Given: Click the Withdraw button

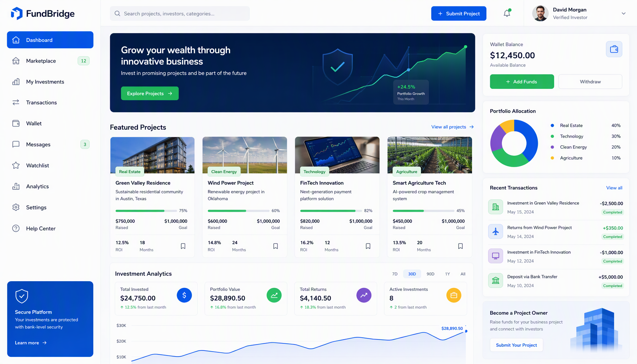Looking at the screenshot, I should (590, 82).
